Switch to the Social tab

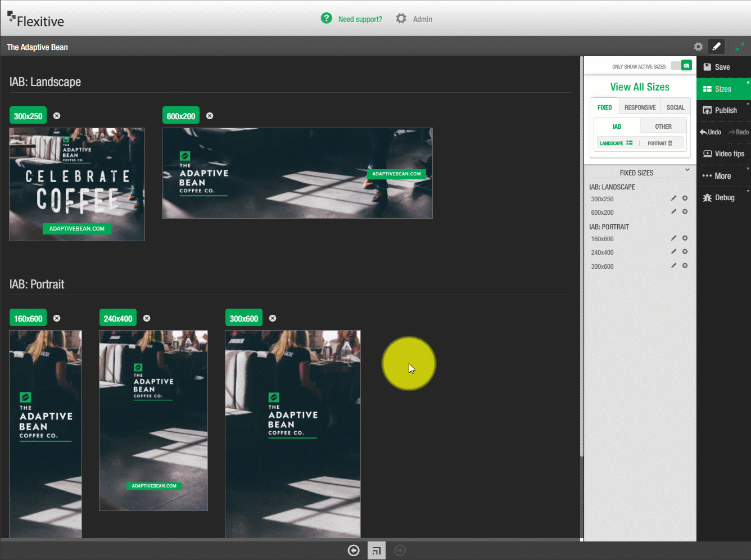pos(676,107)
